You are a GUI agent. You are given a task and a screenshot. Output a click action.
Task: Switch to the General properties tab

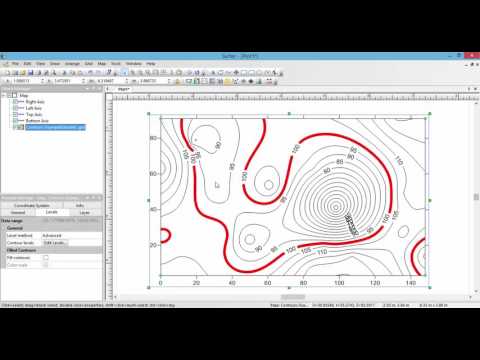[18, 213]
